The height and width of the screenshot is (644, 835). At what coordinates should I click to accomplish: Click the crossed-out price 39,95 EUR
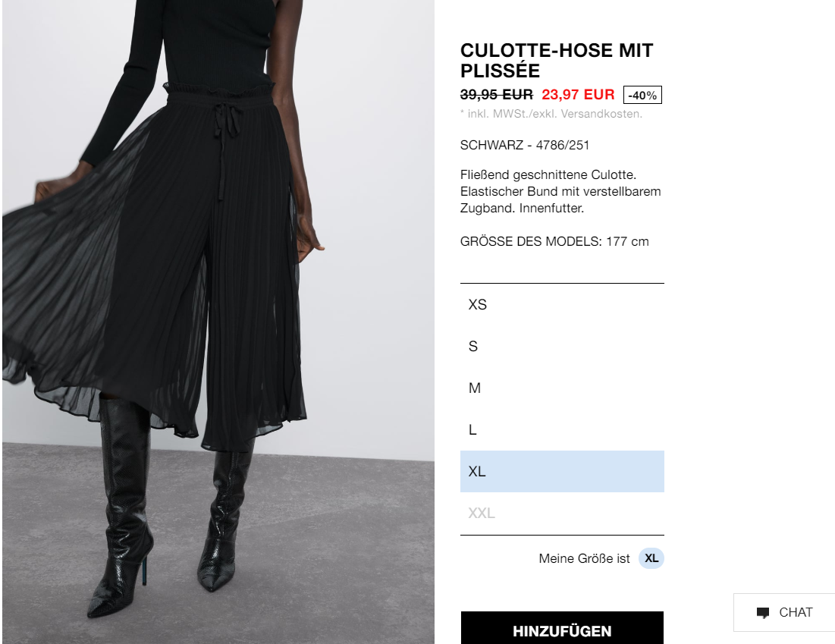[496, 94]
